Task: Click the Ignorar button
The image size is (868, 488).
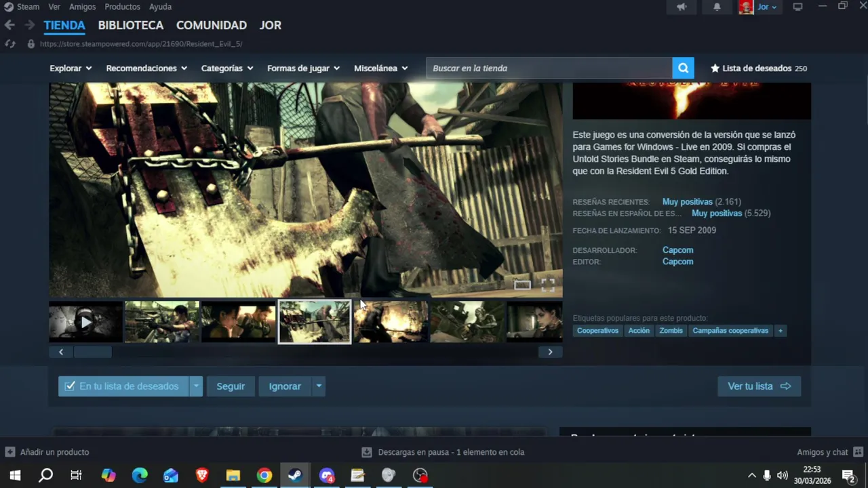Action: (x=285, y=386)
